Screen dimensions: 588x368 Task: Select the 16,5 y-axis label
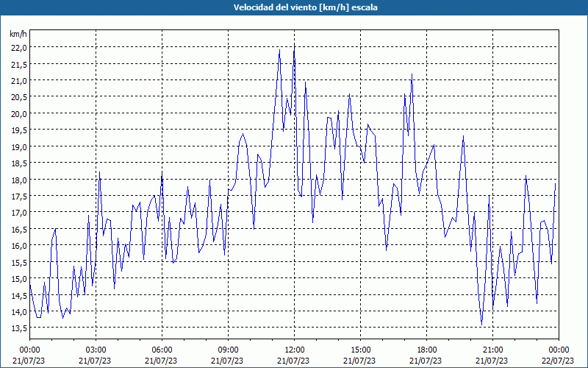[x=20, y=229]
